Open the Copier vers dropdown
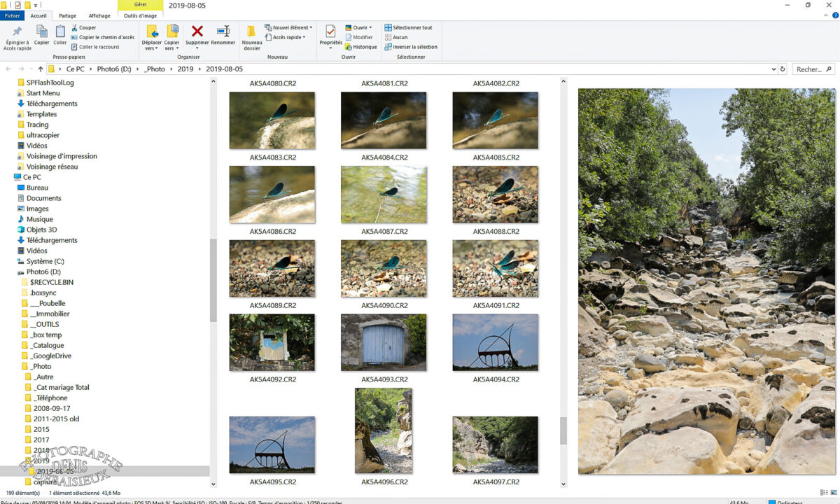The height and width of the screenshot is (504, 840). click(171, 36)
